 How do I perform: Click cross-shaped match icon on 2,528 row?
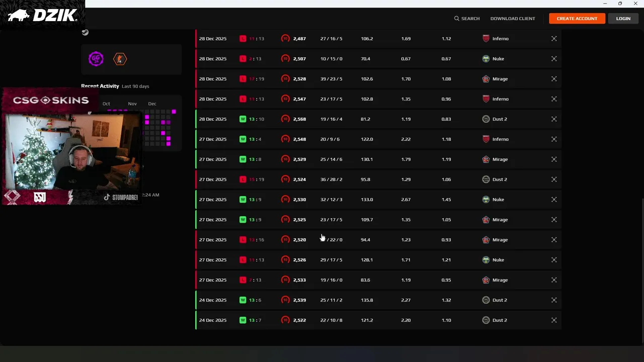tap(554, 79)
